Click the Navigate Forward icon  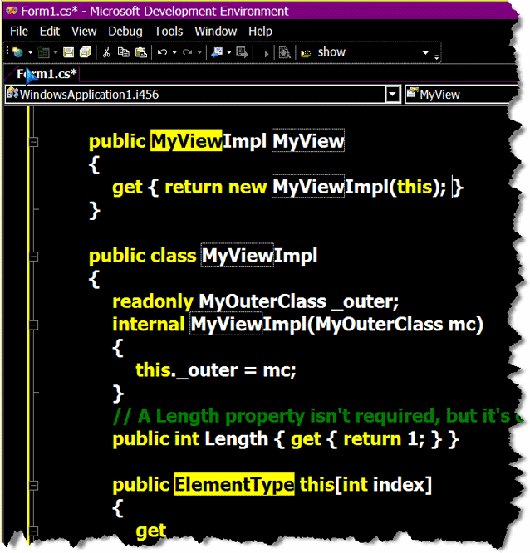242,53
